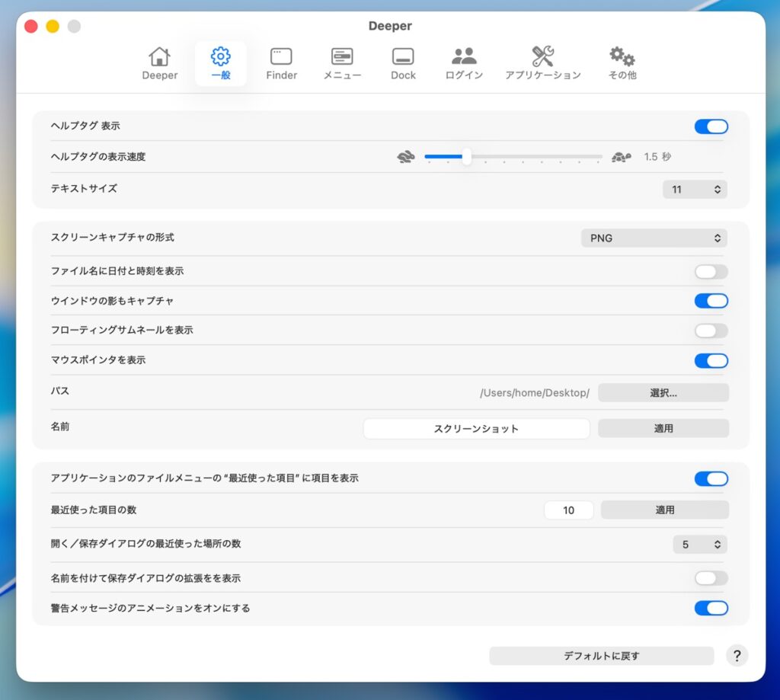Click the question mark help button
This screenshot has height=700, width=780.
(x=737, y=656)
